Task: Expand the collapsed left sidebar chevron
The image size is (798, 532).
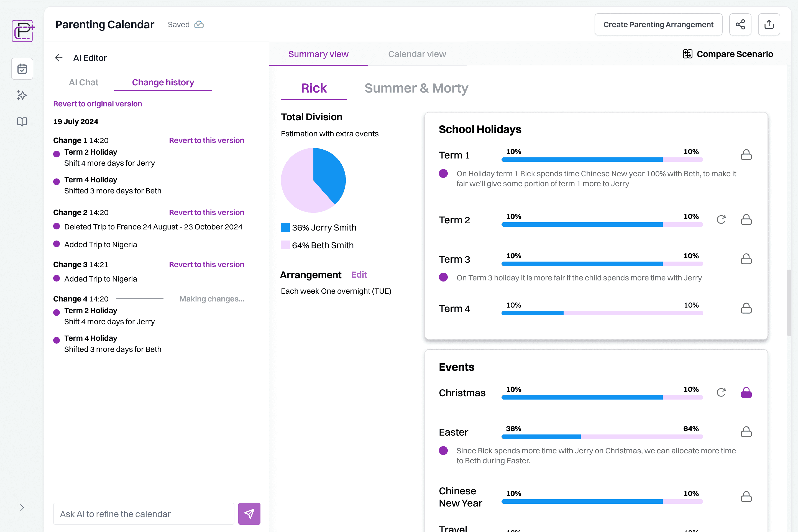Action: [x=22, y=508]
